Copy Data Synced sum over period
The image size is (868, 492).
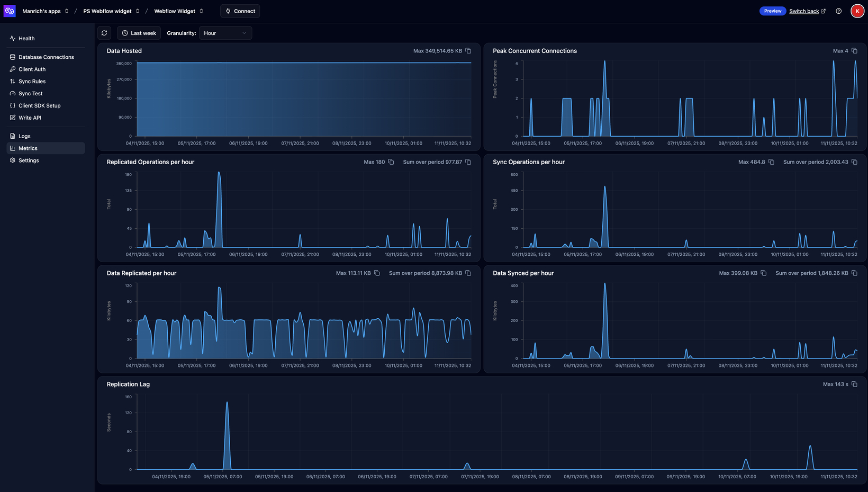click(x=854, y=273)
